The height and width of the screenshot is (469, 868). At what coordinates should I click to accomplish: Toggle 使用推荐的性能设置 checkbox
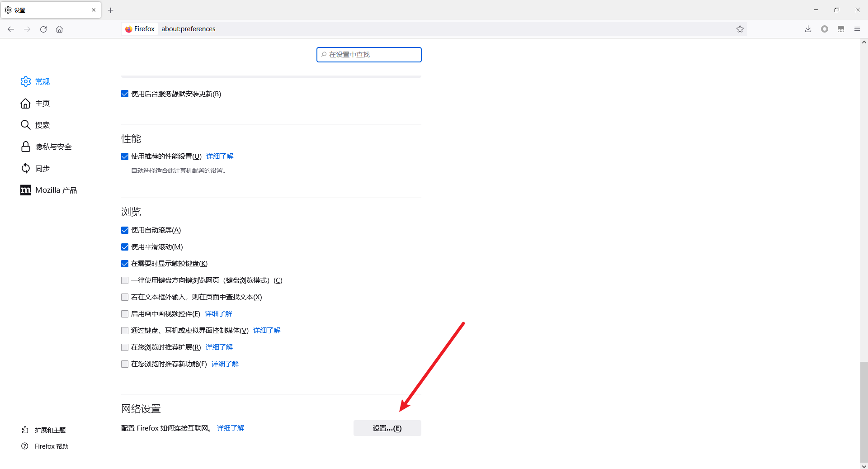[125, 156]
